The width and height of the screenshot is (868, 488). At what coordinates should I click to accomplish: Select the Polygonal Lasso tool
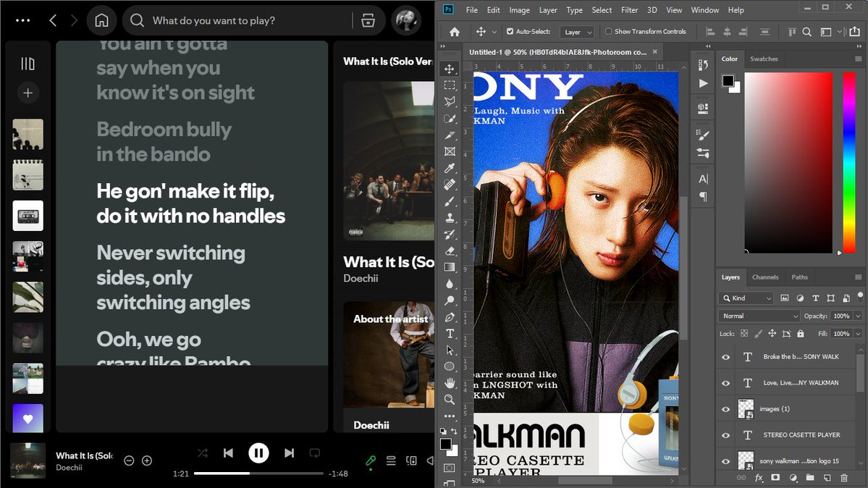450,101
